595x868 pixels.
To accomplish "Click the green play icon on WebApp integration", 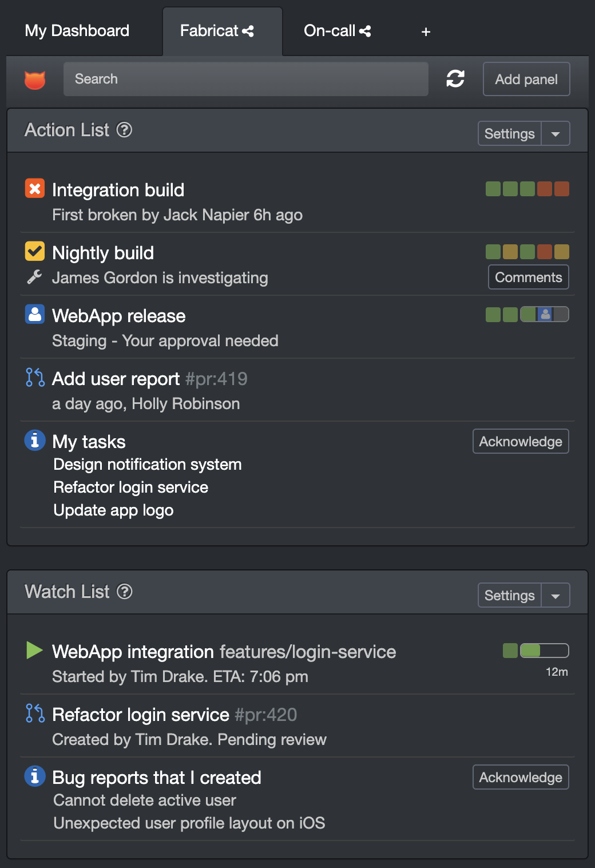I will (x=34, y=651).
